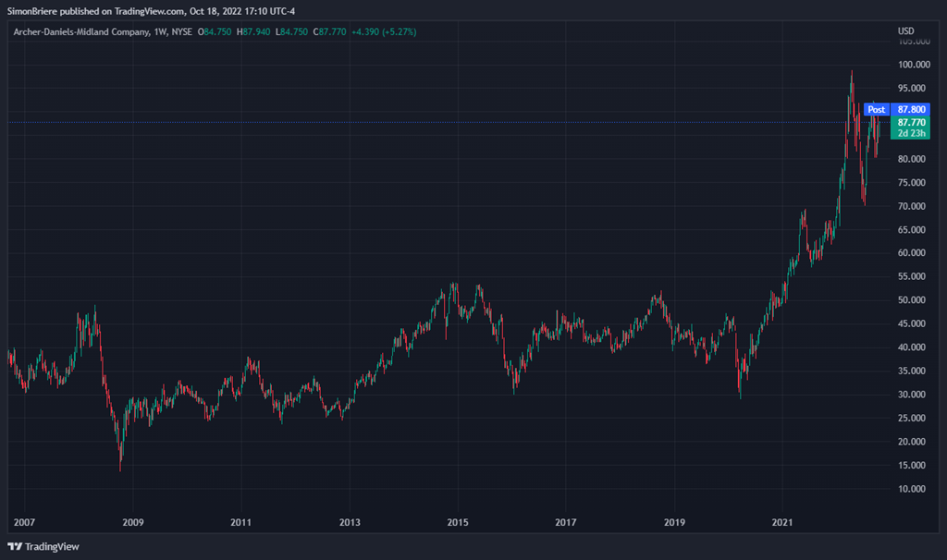The width and height of the screenshot is (947, 560).
Task: Click the TradingView logo icon at bottom left
Action: click(x=15, y=546)
